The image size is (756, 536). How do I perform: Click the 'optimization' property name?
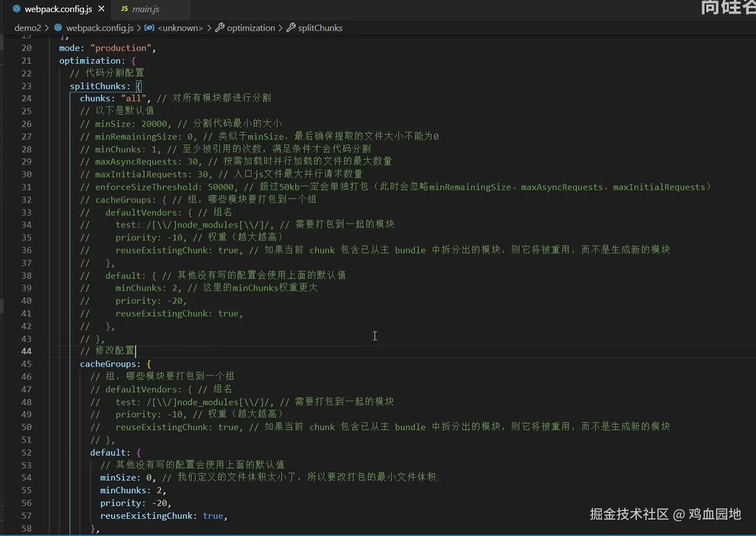(x=90, y=61)
